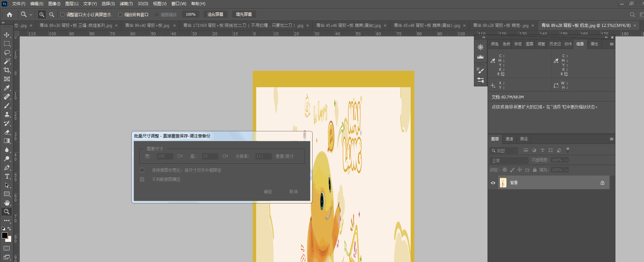The height and width of the screenshot is (262, 644).
Task: Select the Clone Stamp tool
Action: [7, 114]
